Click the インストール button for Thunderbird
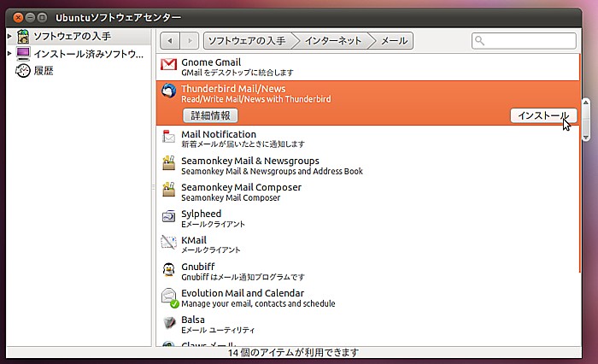 pos(543,115)
